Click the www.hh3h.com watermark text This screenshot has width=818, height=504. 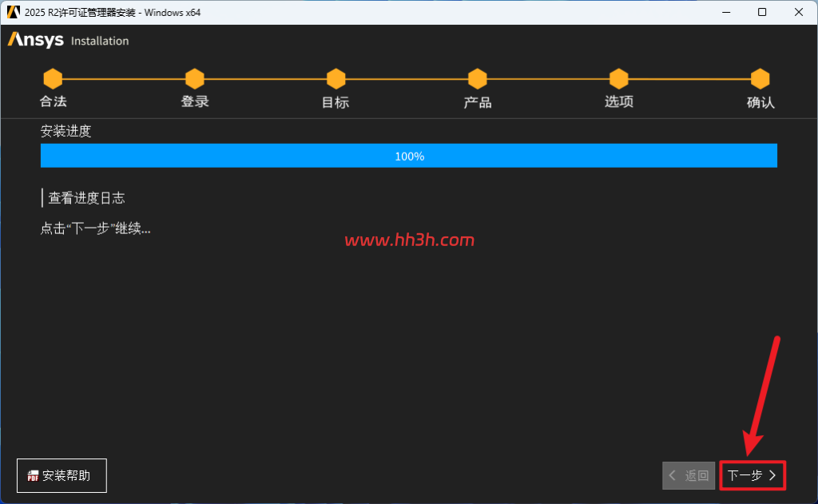[x=410, y=240]
